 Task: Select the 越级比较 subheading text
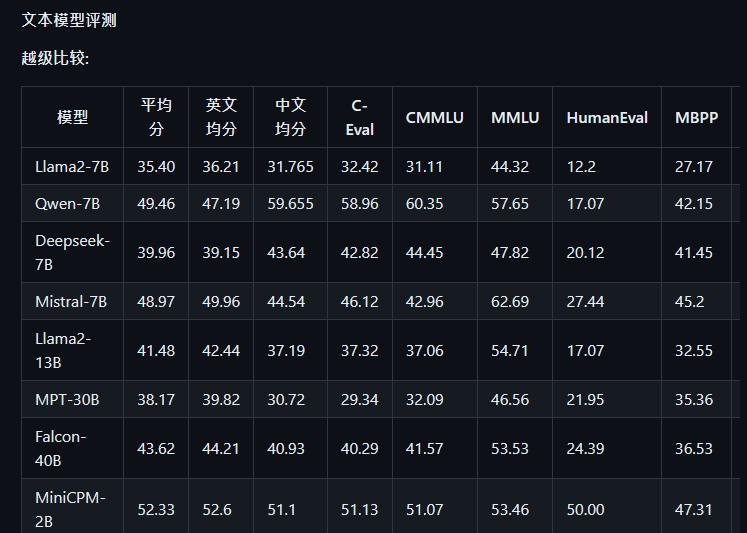(x=55, y=58)
